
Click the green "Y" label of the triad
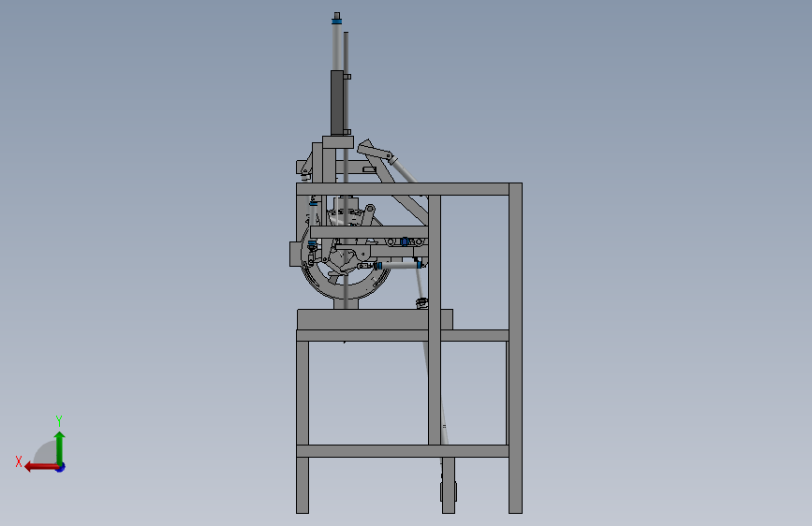[59, 420]
